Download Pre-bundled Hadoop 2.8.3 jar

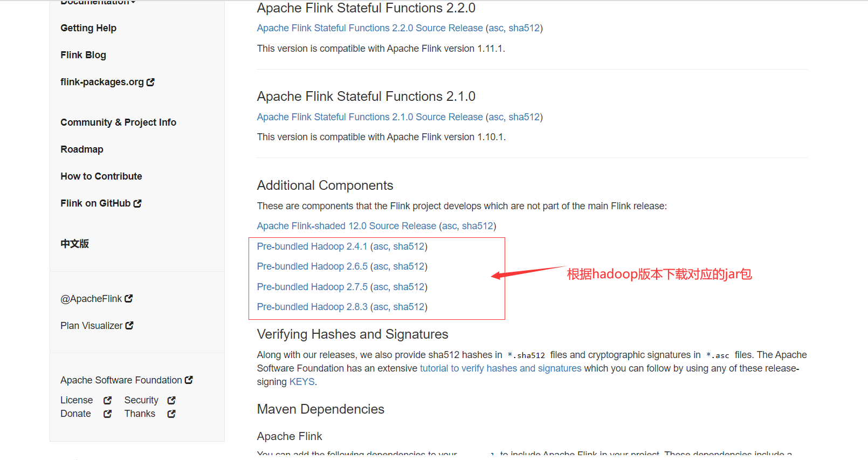click(x=312, y=306)
